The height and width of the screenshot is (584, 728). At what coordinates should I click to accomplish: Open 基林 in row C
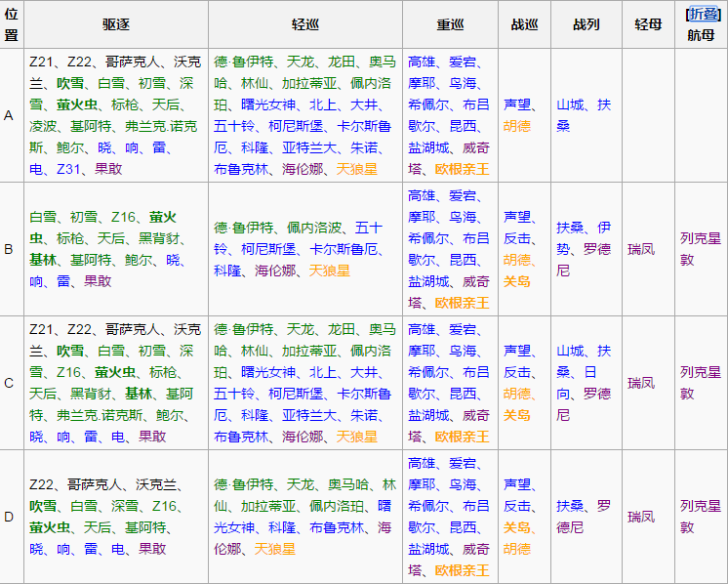pos(139,394)
